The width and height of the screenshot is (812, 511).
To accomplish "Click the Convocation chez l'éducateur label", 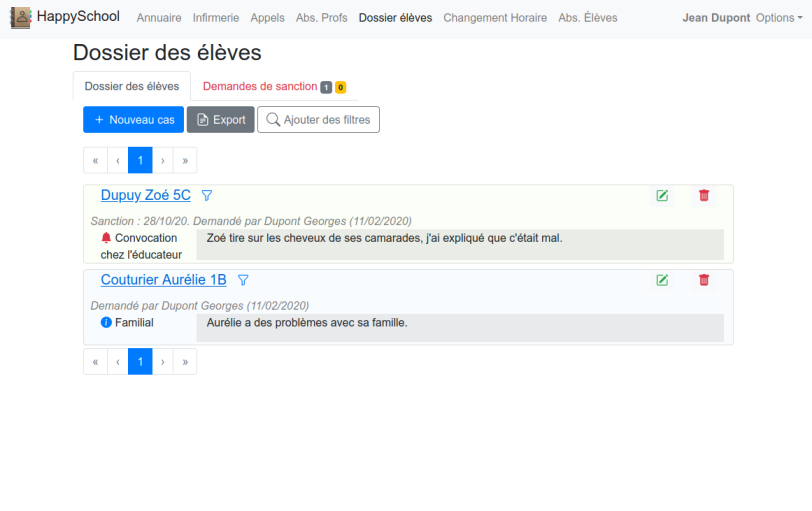I will pos(141,246).
